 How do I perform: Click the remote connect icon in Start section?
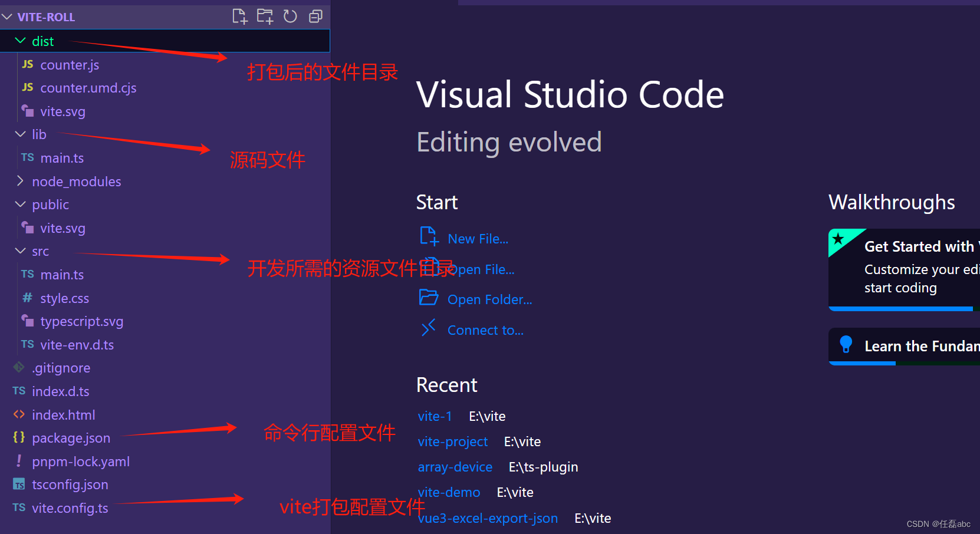tap(429, 328)
